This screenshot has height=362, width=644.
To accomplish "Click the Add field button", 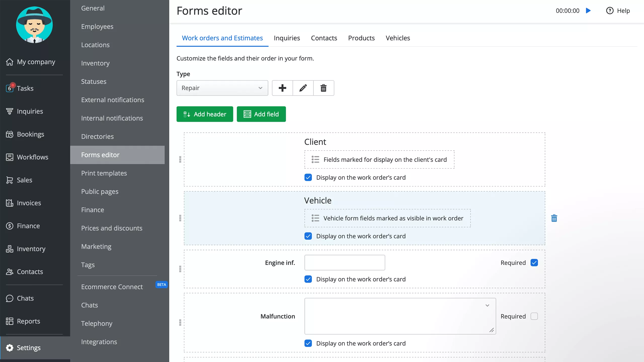I will tap(261, 114).
